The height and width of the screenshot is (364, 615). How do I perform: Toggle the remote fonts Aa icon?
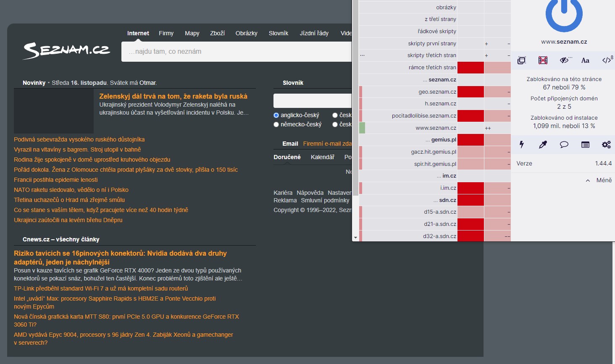point(585,60)
